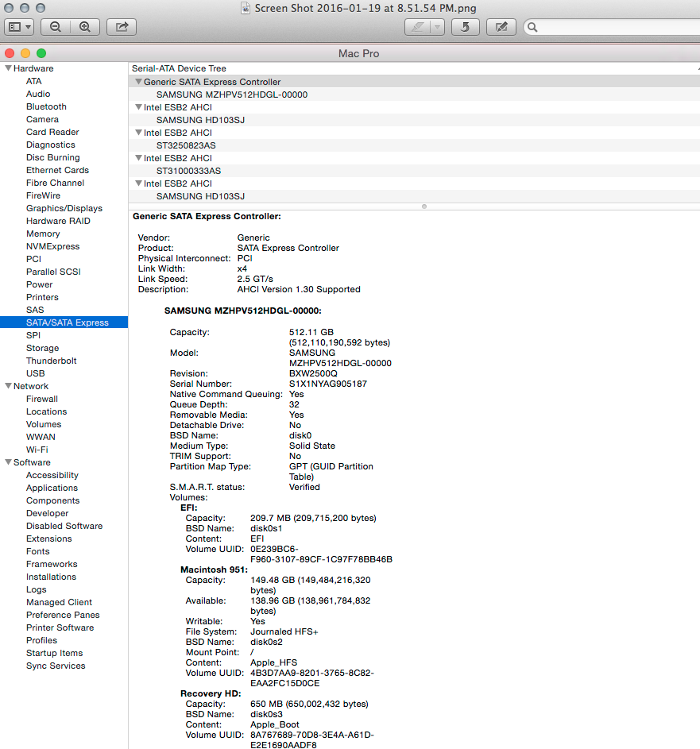Zoom in with magnifier plus icon

(85, 27)
